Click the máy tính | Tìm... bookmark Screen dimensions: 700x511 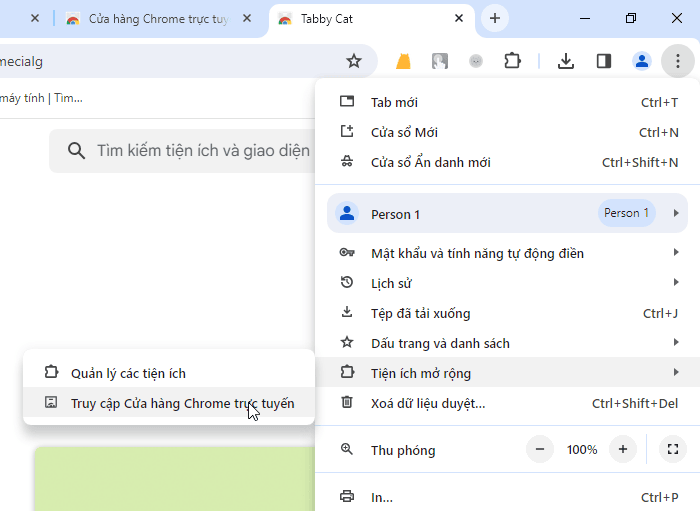pyautogui.click(x=41, y=98)
